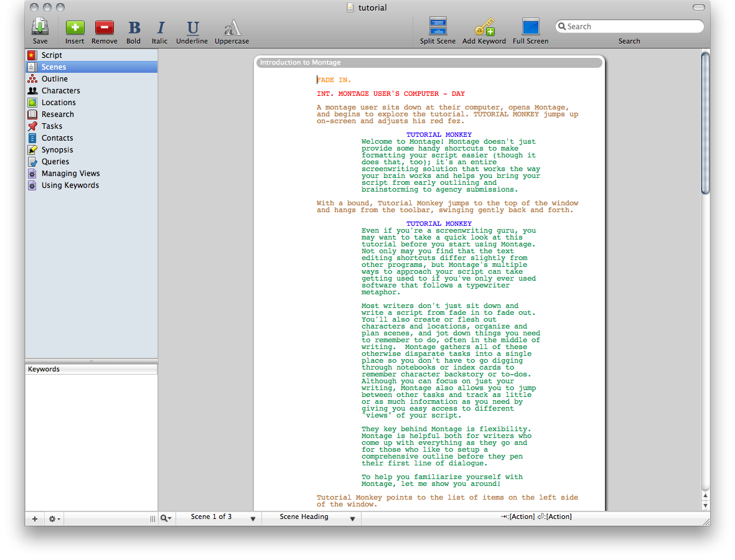735x560 pixels.
Task: Click the scrollbar down arrow
Action: coord(706,506)
